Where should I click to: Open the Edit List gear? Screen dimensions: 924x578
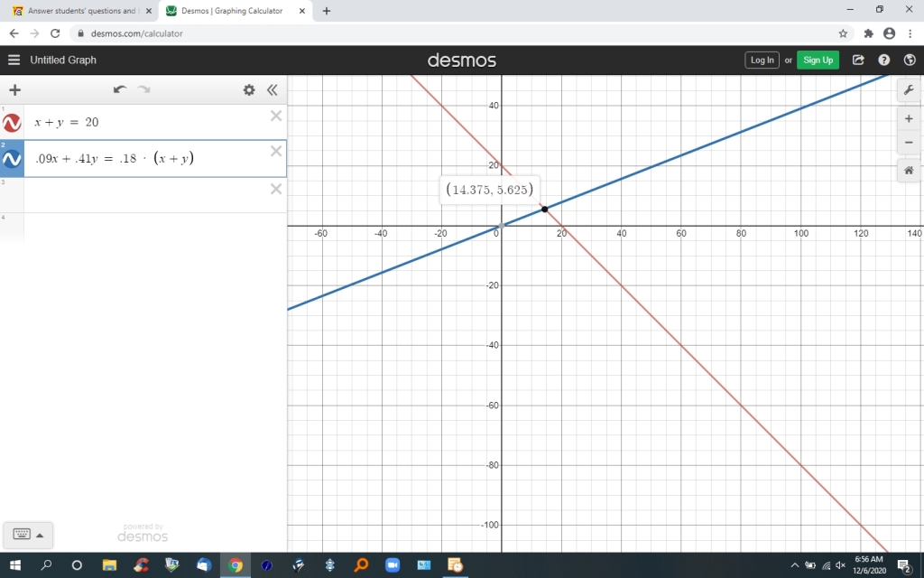[x=249, y=89]
